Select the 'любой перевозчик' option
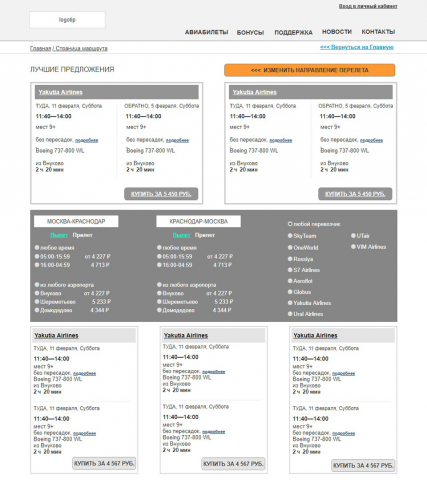 pyautogui.click(x=314, y=224)
